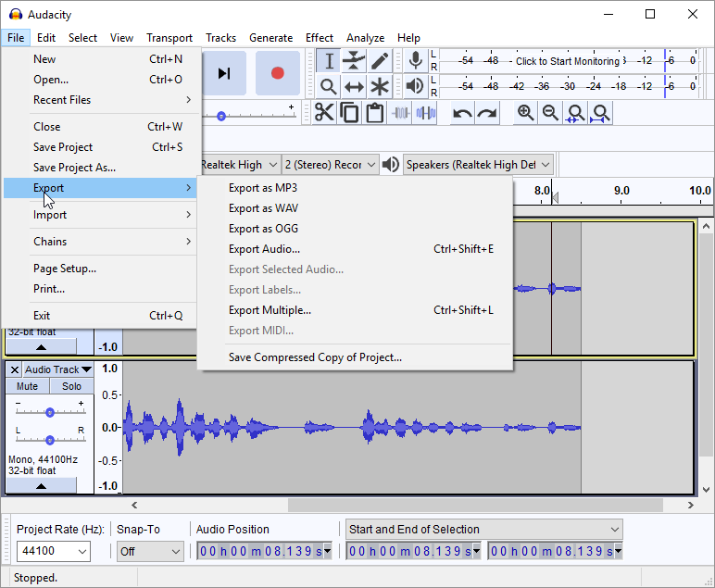Open the Snap-To dropdown
Image resolution: width=715 pixels, height=588 pixels.
pos(149,551)
